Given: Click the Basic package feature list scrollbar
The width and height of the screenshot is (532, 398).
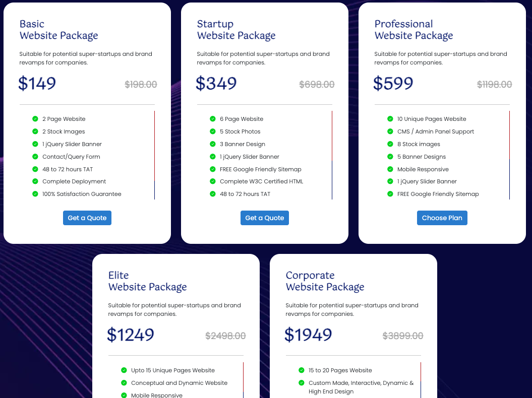Looking at the screenshot, I should 154,155.
